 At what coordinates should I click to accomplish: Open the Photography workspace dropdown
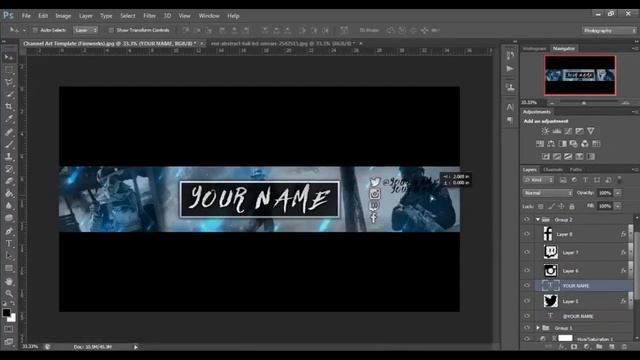pyautogui.click(x=609, y=31)
